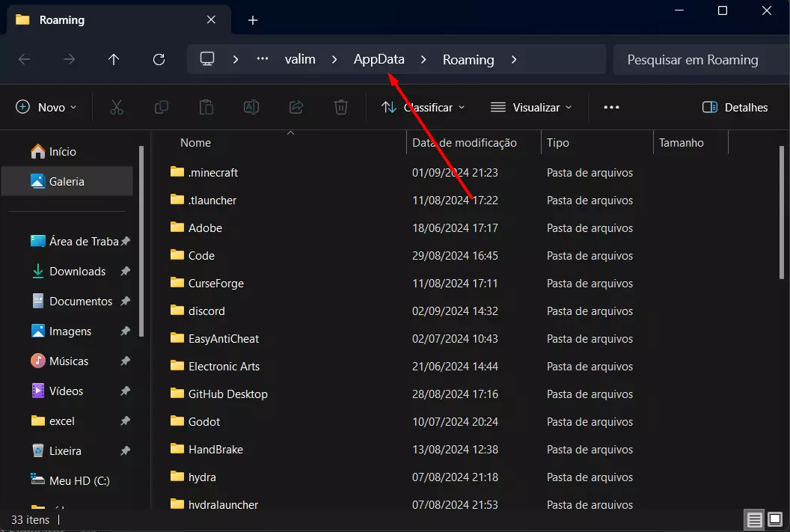Open the Visualizar view options dropdown

(x=531, y=107)
